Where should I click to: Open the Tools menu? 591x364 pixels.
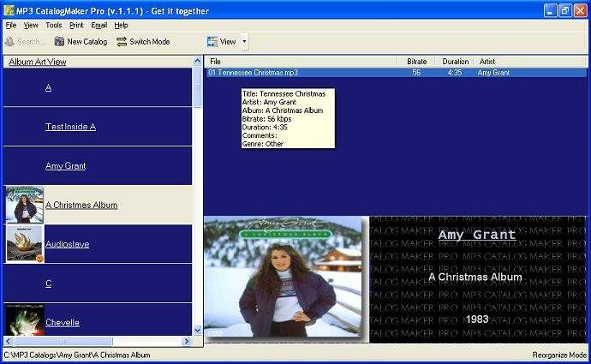(53, 25)
